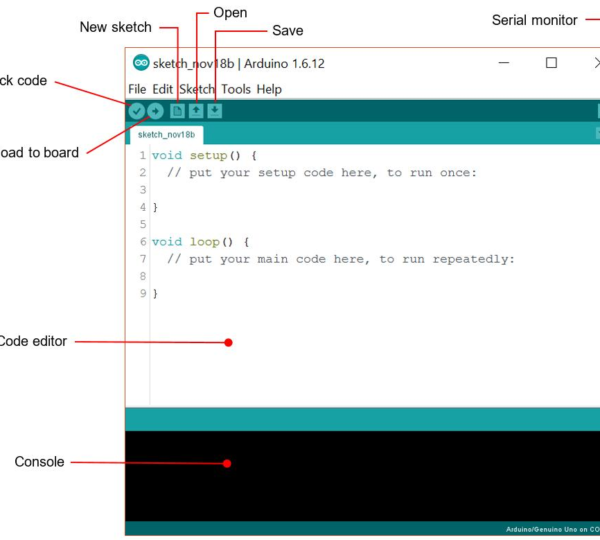Click the Arduino logo in the title bar
Screen dimensions: 600x540
(141, 63)
